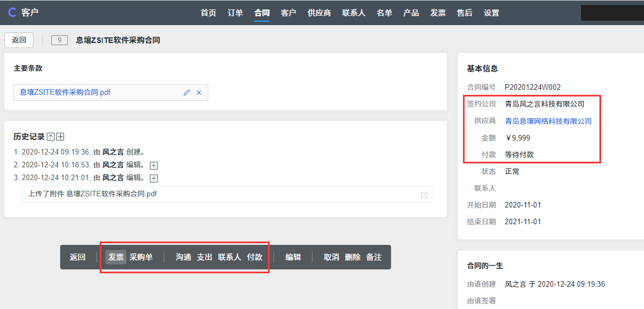Select creator info 风之言 于 2020-12-24 09:19:36
The height and width of the screenshot is (309, 644).
555,284
